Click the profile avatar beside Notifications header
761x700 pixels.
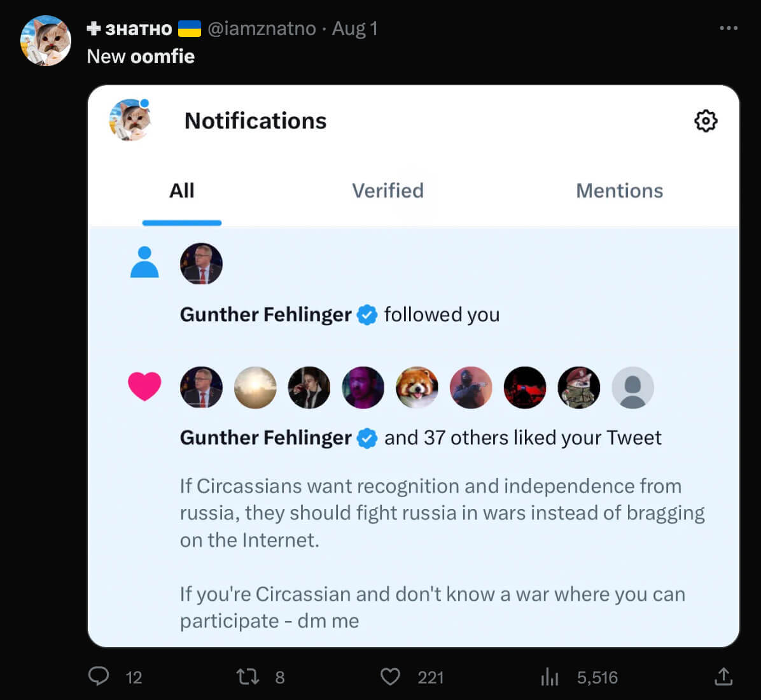click(x=130, y=120)
